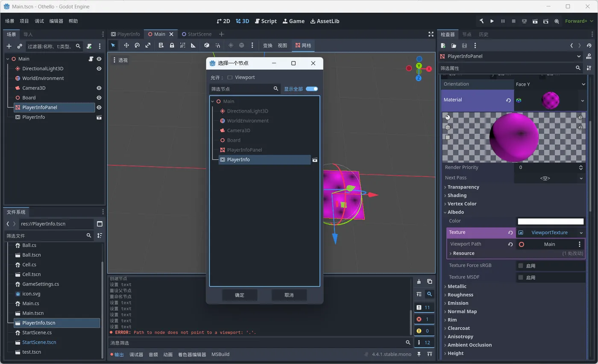This screenshot has width=598, height=364.
Task: Click the lock selected node icon
Action: tap(172, 45)
